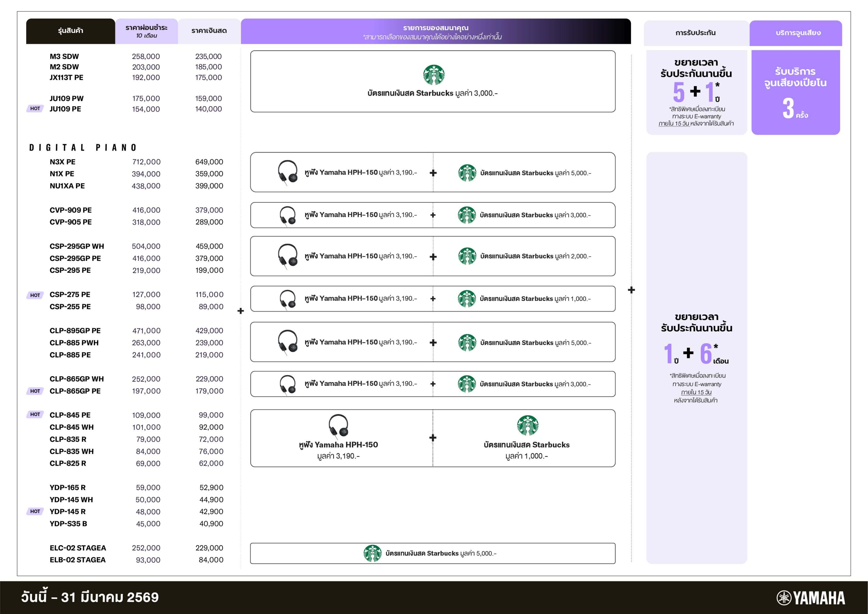The height and width of the screenshot is (614, 868).
Task: Select the รุ่นสินค้า column header
Action: pyautogui.click(x=71, y=31)
